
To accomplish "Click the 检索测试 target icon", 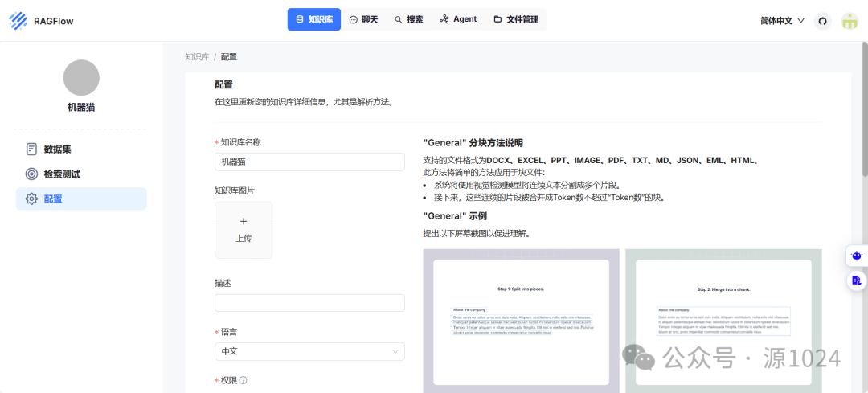I will [x=31, y=174].
